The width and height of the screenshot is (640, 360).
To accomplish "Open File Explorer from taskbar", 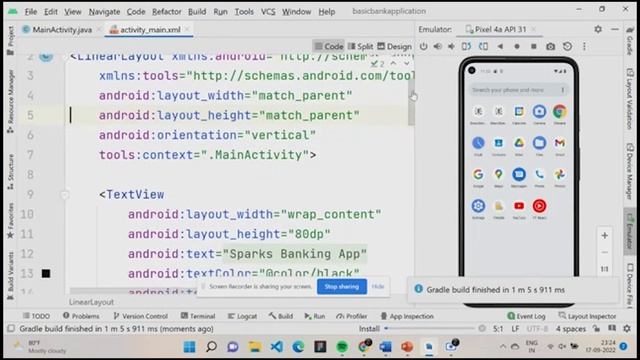I will 255,347.
